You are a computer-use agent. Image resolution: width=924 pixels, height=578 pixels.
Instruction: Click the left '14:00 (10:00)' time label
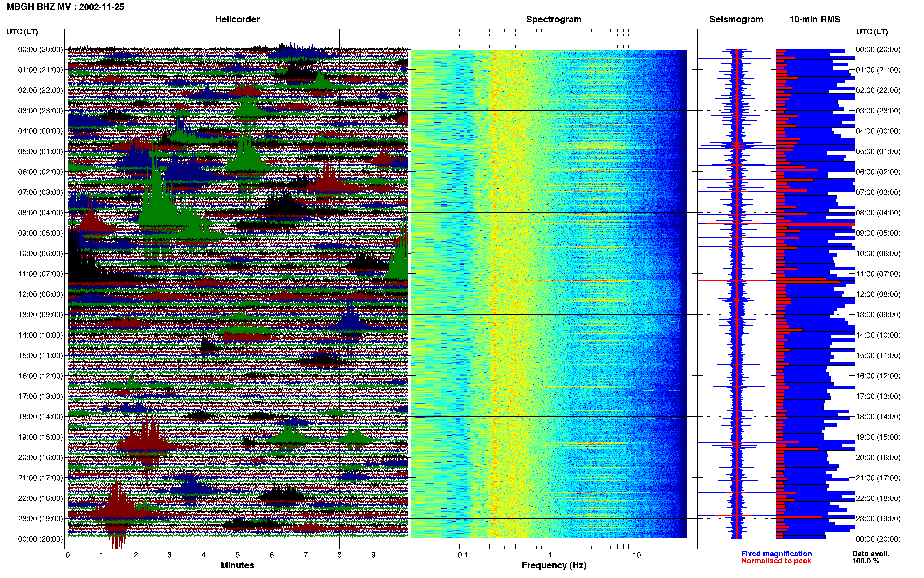(41, 335)
